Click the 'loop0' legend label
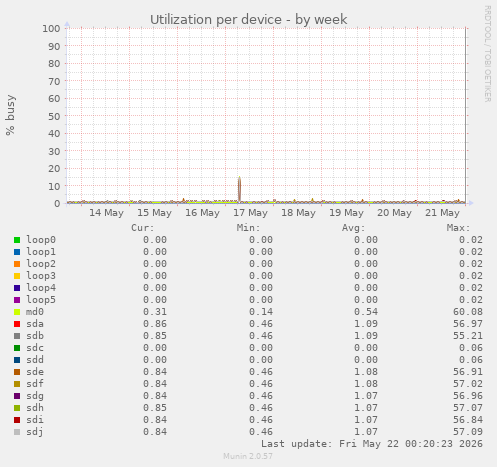497x467 pixels. click(41, 240)
